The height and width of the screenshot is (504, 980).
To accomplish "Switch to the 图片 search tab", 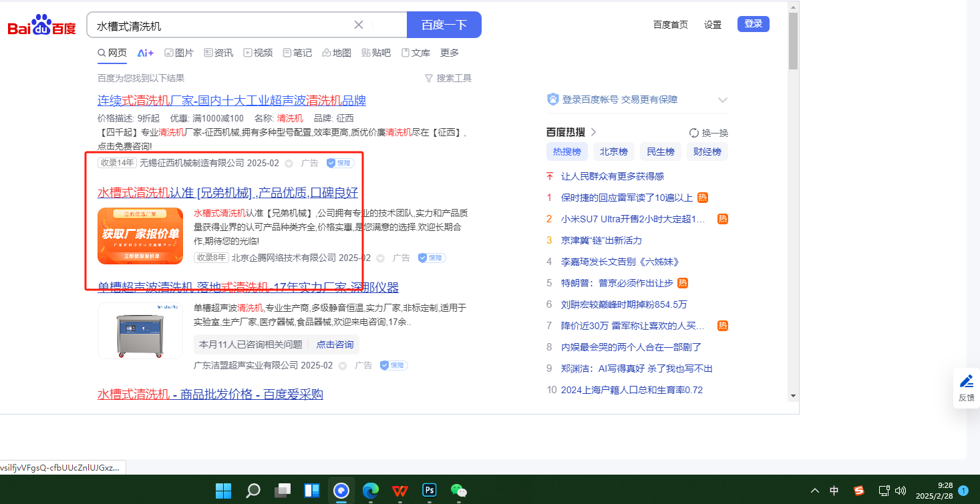I will tap(179, 53).
